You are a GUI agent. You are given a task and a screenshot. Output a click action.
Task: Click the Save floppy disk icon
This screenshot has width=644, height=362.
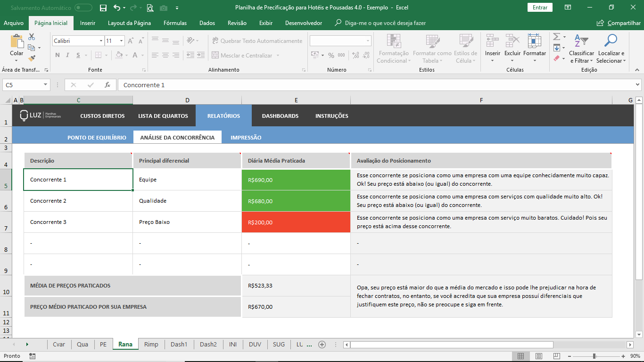coord(103,8)
